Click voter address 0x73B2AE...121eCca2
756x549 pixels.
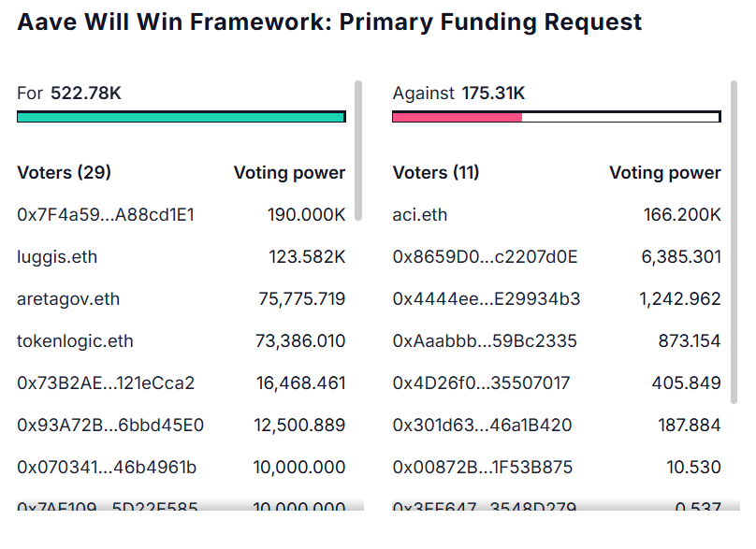point(106,383)
